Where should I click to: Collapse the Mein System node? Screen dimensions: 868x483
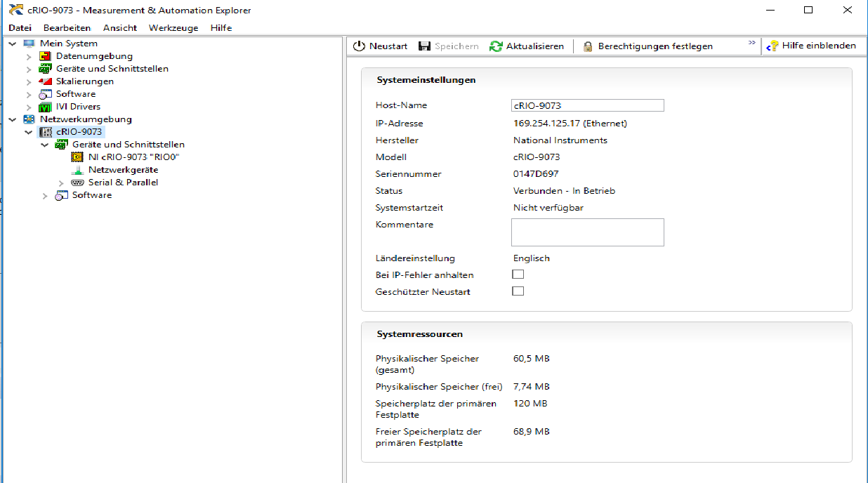coord(13,44)
